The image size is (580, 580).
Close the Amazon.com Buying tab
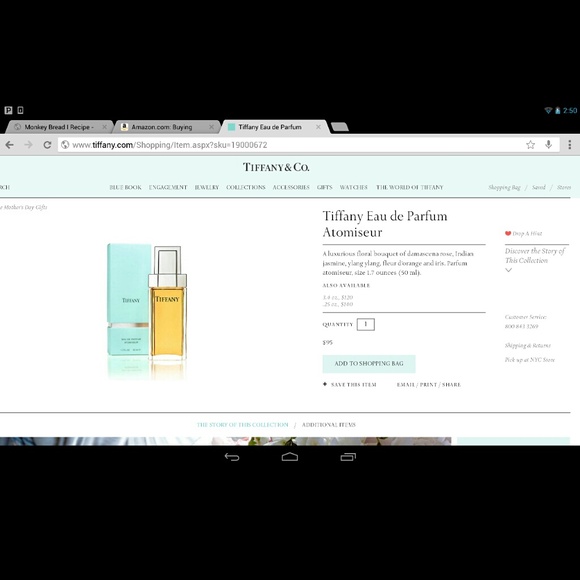pos(211,127)
